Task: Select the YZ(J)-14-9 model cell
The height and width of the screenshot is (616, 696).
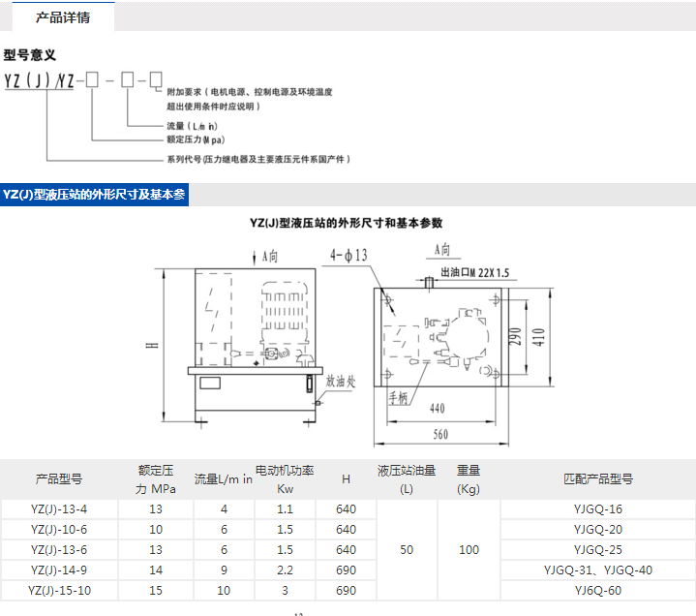Action: 59,570
